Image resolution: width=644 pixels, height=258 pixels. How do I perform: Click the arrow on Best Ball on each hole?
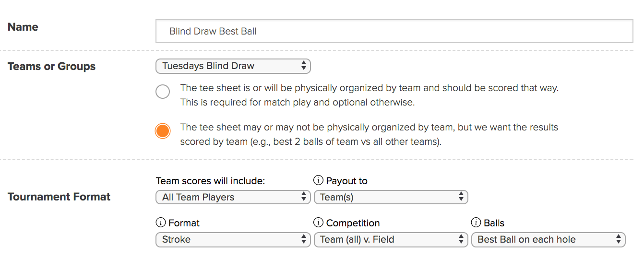coord(619,239)
